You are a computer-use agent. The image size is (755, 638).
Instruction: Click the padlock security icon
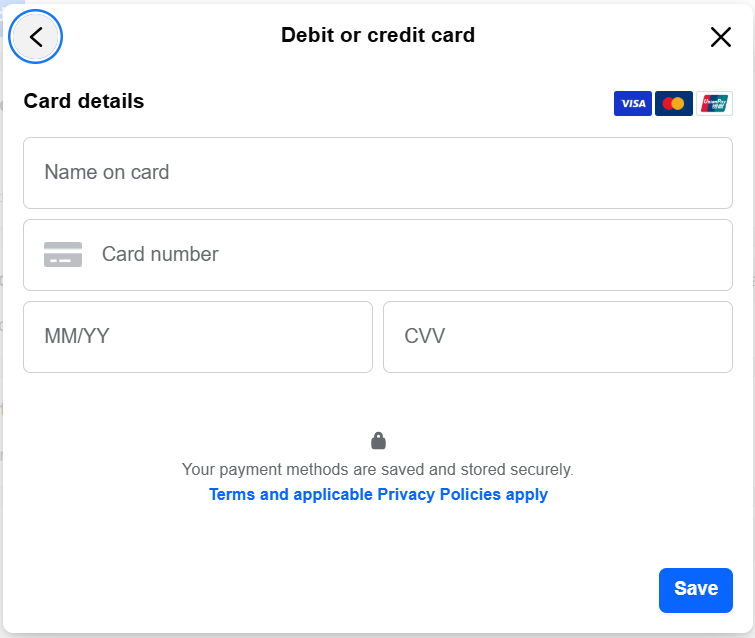pos(378,440)
